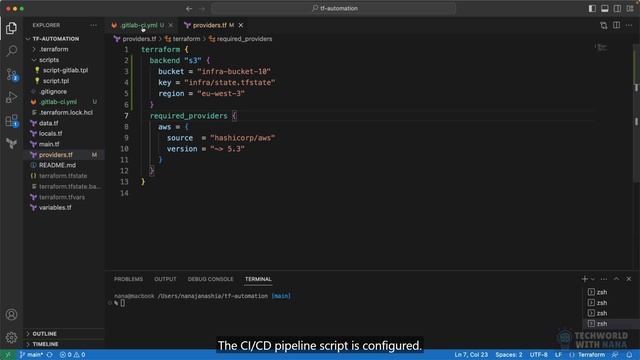Open variables.tf file

tap(55, 208)
